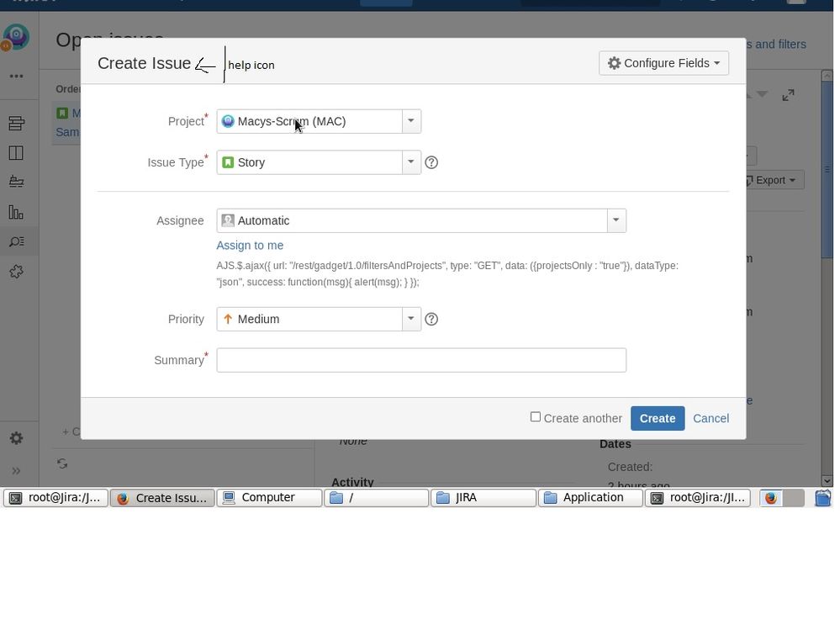Open the Active Sprints board icon
The height and width of the screenshot is (630, 840).
tap(16, 152)
